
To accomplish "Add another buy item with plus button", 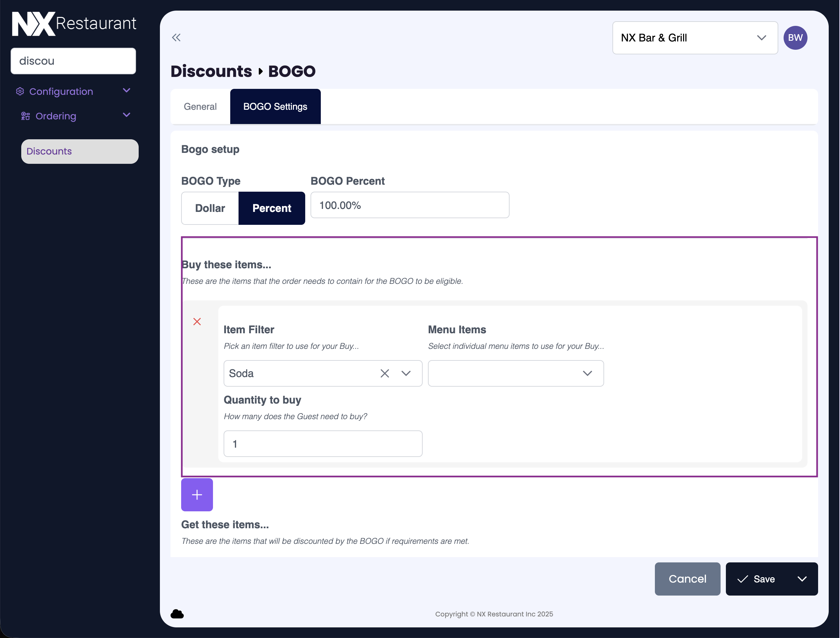I will 197,494.
